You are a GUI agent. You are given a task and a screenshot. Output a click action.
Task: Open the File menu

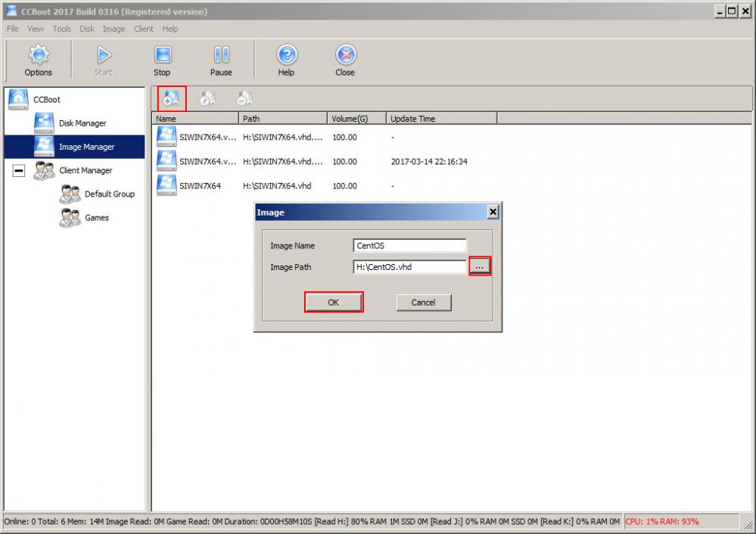pos(13,29)
